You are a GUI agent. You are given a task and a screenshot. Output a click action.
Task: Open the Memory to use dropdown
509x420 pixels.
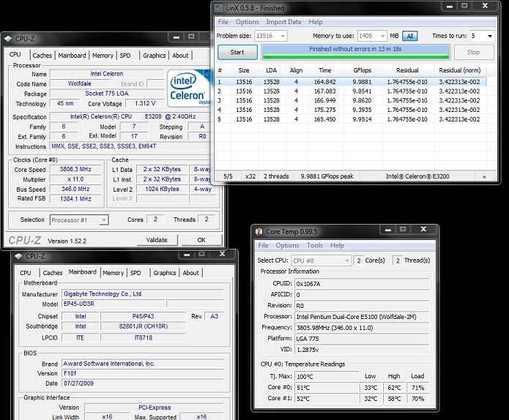(383, 36)
